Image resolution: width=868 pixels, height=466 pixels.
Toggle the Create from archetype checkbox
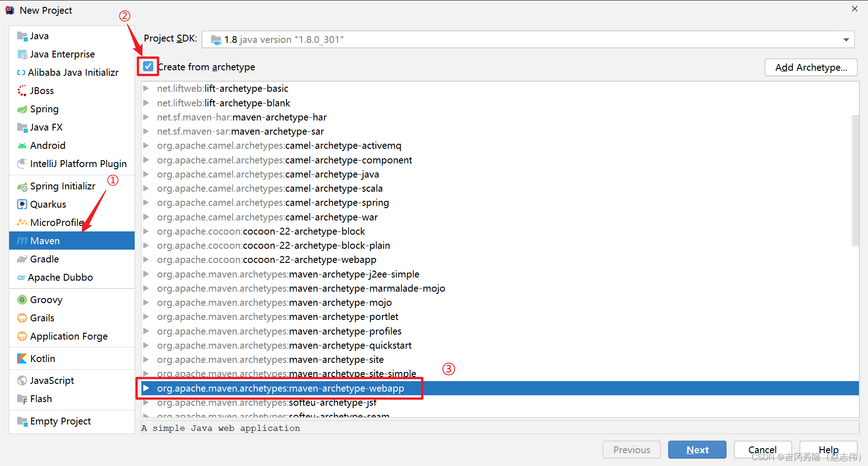point(148,67)
